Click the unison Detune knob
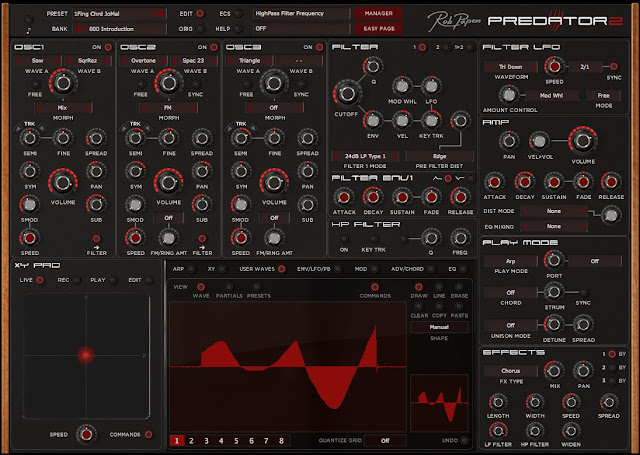The image size is (640, 455). coord(553,324)
